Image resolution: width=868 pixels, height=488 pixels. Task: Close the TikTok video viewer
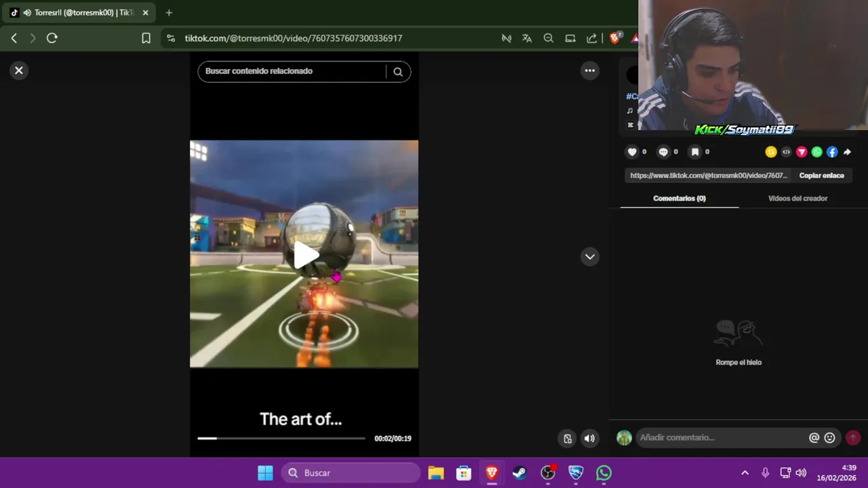click(19, 70)
